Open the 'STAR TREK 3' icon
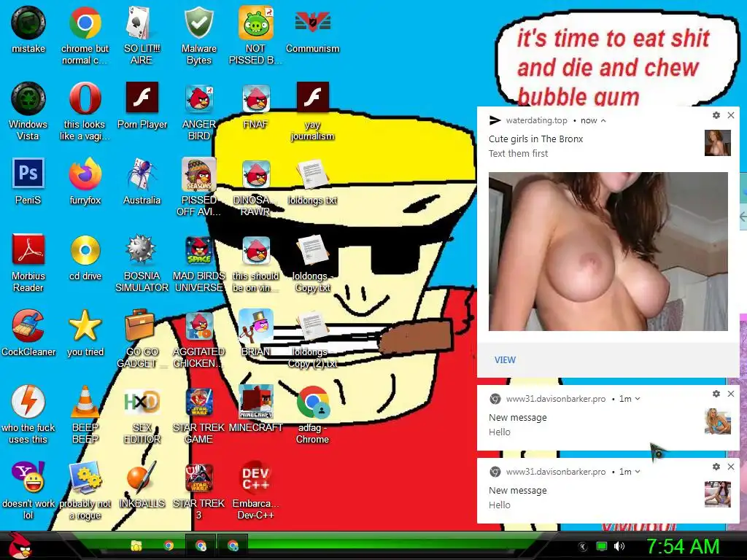This screenshot has width=747, height=560. point(198,490)
